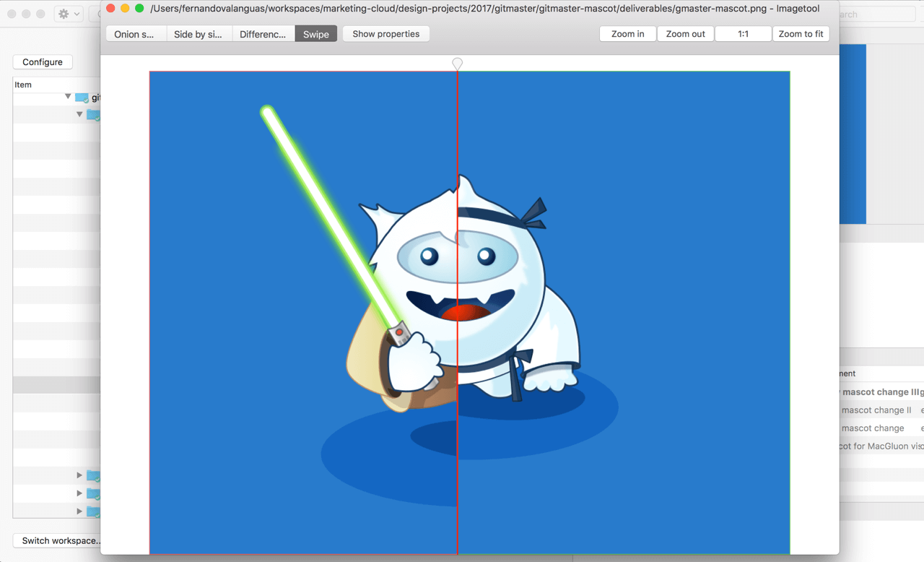
Task: Open the gear settings dropdown in background window
Action: coord(69,14)
